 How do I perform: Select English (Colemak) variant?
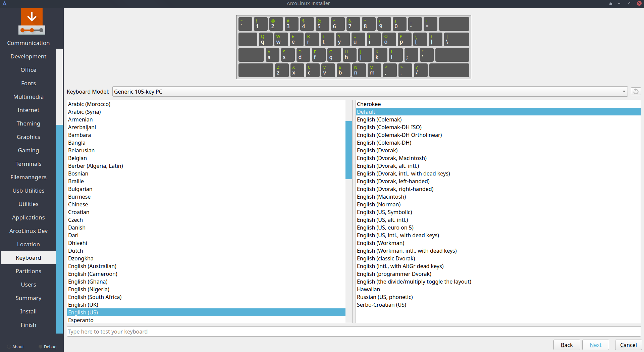[x=498, y=119]
